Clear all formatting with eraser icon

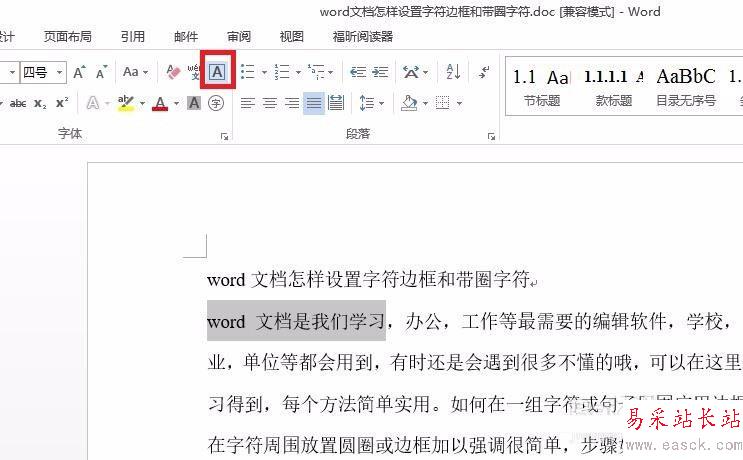tap(173, 72)
